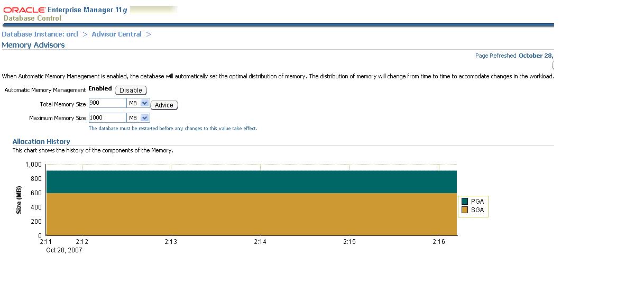Image resolution: width=644 pixels, height=291 pixels.
Task: Click the 2:14 time axis label
Action: coord(260,242)
